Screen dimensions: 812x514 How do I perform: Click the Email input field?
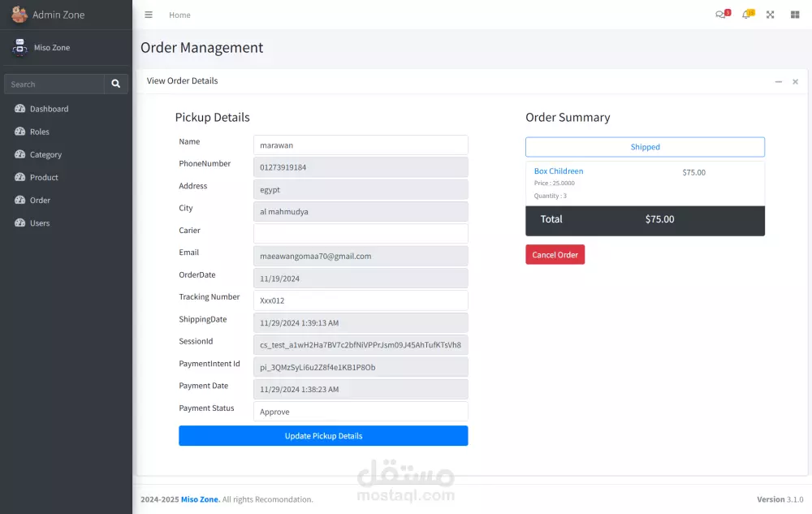[361, 256]
